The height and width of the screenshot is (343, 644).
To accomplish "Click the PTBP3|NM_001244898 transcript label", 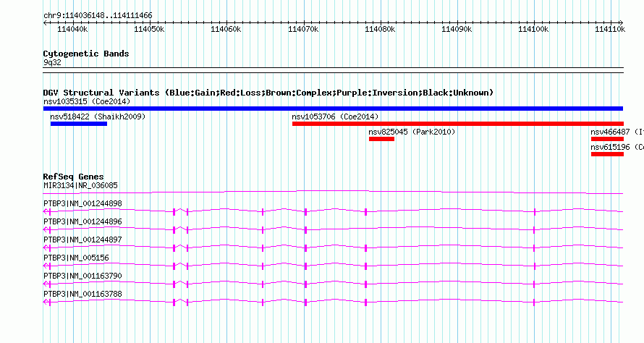I will [x=82, y=203].
